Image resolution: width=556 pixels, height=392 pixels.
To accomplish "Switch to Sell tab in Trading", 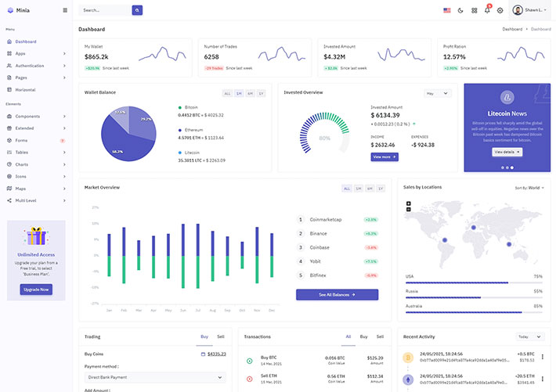I will (x=221, y=336).
